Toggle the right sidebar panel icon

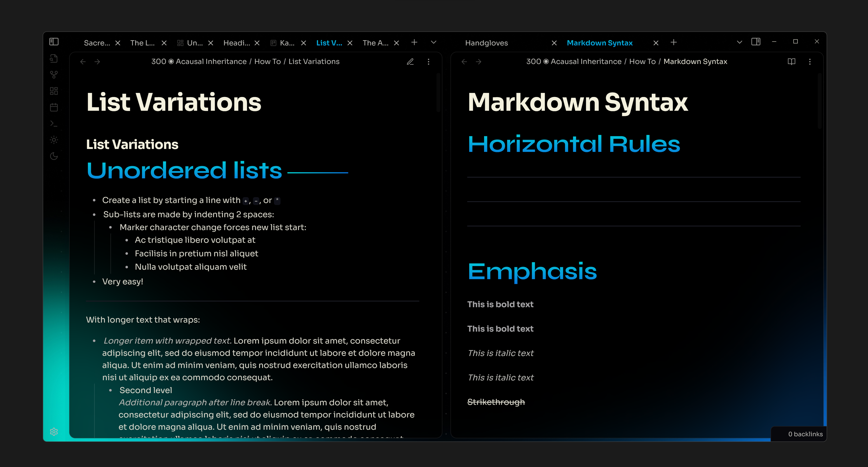click(756, 42)
